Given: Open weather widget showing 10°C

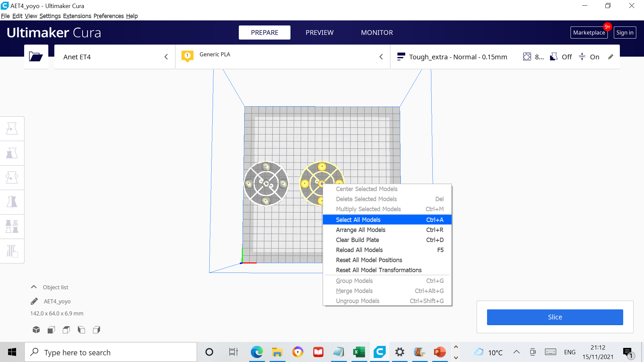Looking at the screenshot, I should coord(488,352).
